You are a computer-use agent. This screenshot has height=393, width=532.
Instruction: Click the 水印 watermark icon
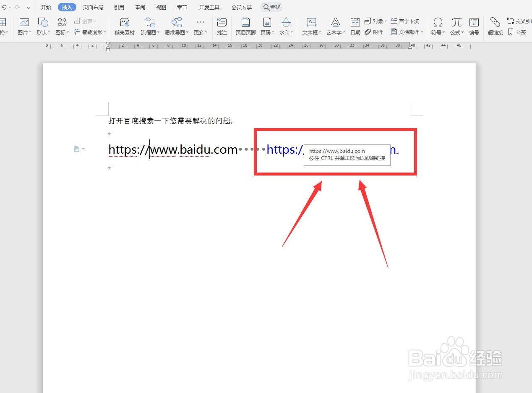[x=286, y=22]
